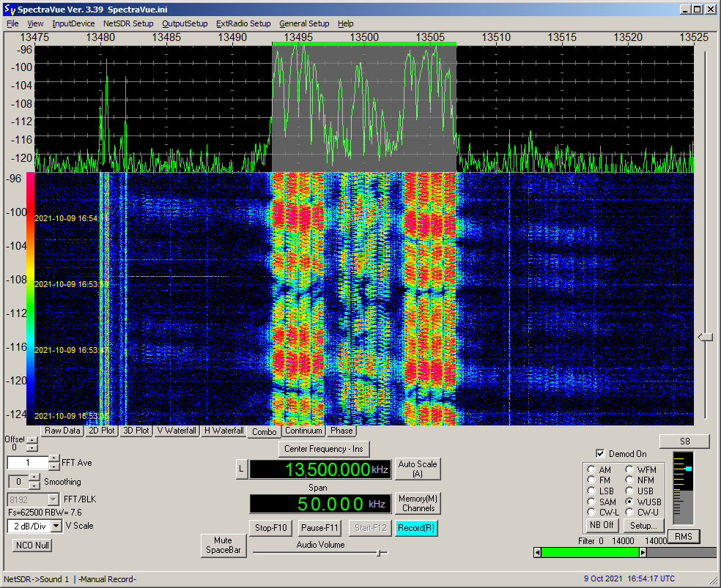Image resolution: width=721 pixels, height=588 pixels.
Task: Open ExtRadio Setup menu
Action: click(243, 23)
